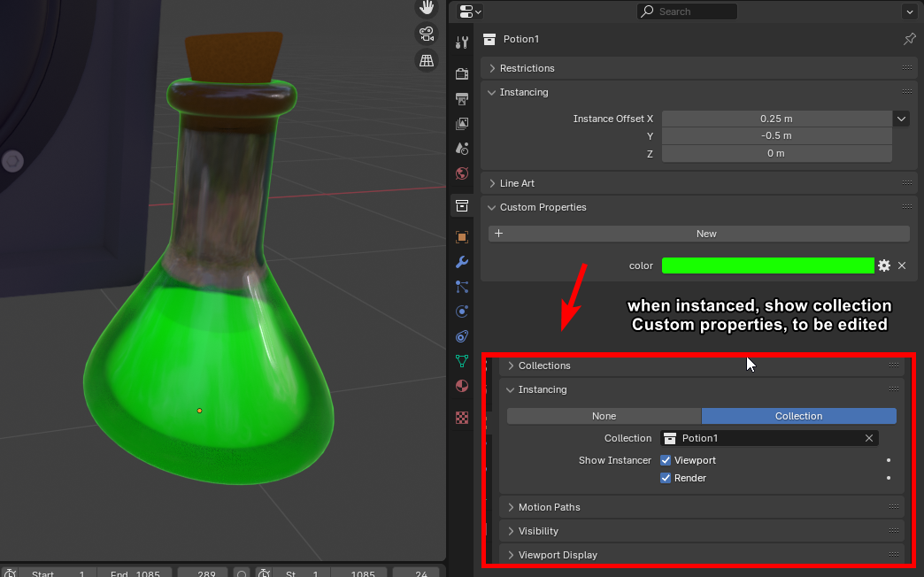924x577 pixels.
Task: Set instancing type to Collection
Action: click(x=798, y=416)
